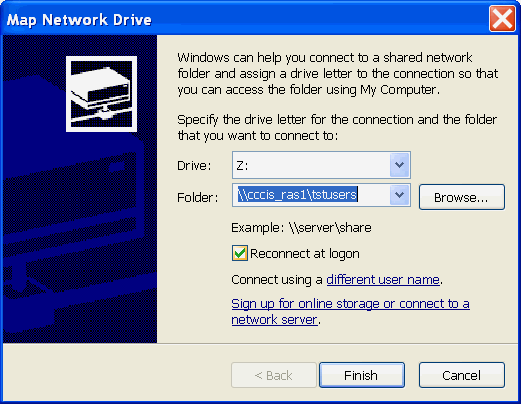
Task: Click the blue computer graphic side panel
Action: [x=80, y=189]
